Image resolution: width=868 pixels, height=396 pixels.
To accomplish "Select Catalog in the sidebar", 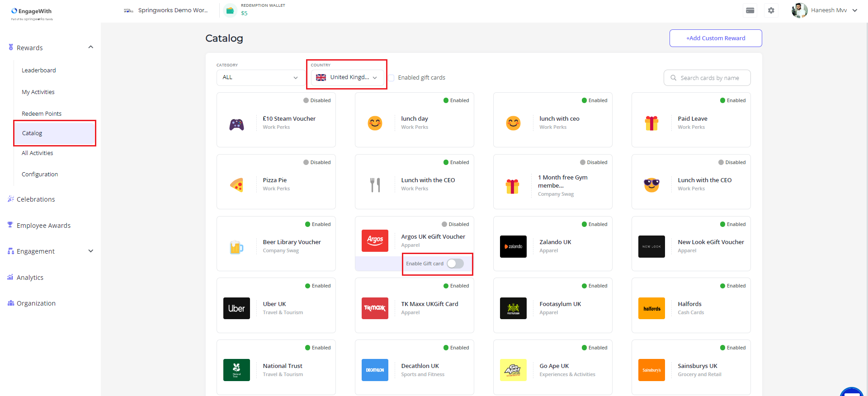I will (55, 133).
